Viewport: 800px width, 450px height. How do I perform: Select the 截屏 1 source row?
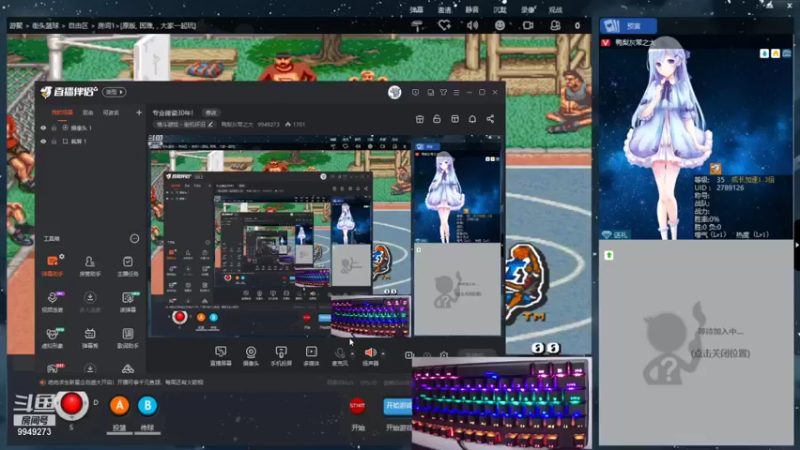[89, 141]
